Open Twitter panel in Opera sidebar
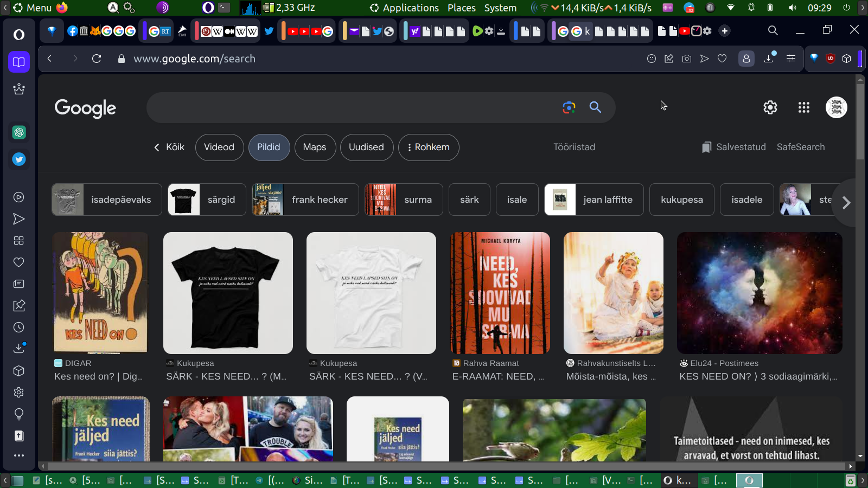This screenshot has height=488, width=868. [19, 159]
